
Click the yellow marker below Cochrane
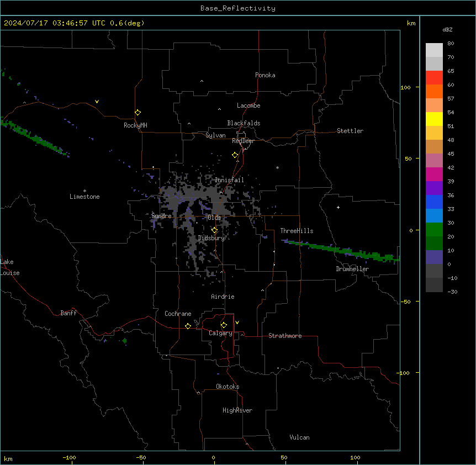coord(188,326)
